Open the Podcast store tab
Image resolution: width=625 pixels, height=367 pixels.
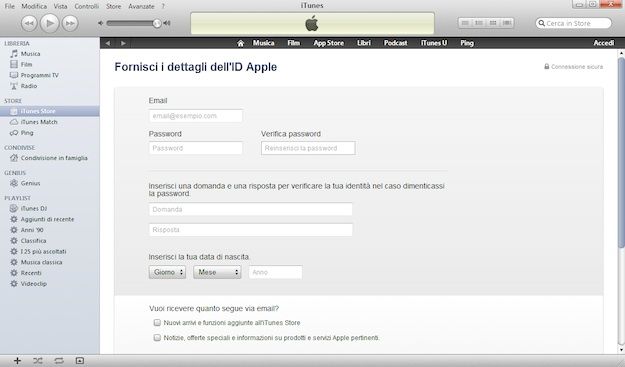pyautogui.click(x=395, y=43)
